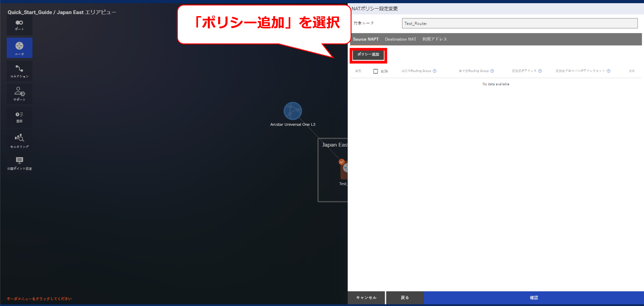Open the コネクション (Connection) menu icon
644x306 pixels.
point(19,71)
